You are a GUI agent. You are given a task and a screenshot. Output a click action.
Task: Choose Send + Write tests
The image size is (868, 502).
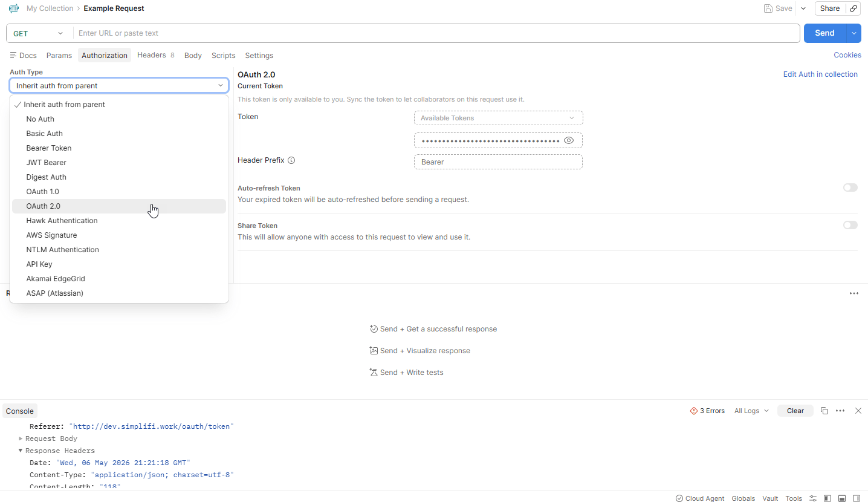406,373
